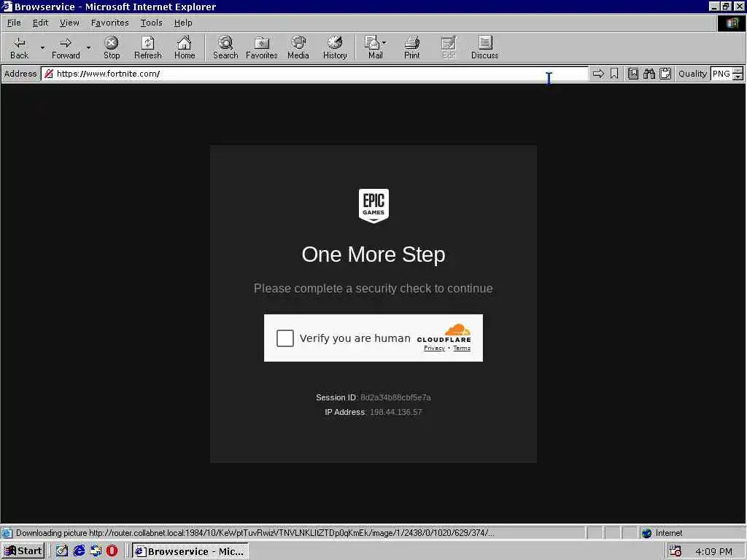Open the Edit menu
The height and width of the screenshot is (560, 747).
tap(41, 23)
